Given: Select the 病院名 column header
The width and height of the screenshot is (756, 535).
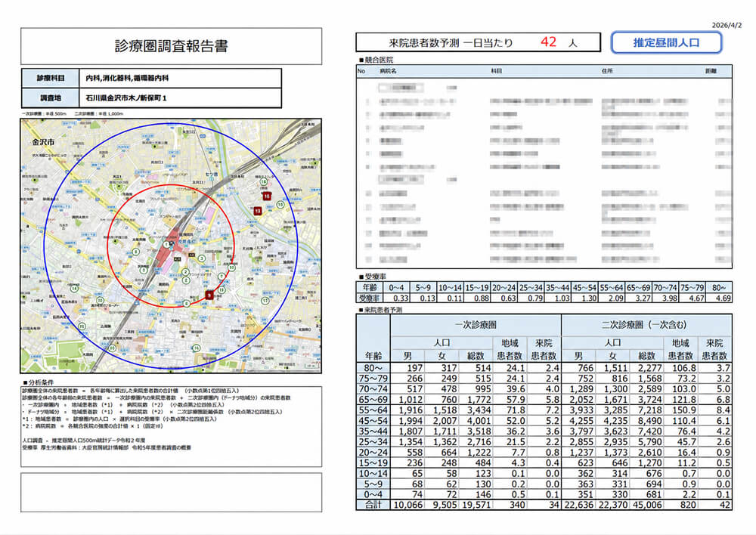Looking at the screenshot, I should [x=388, y=71].
